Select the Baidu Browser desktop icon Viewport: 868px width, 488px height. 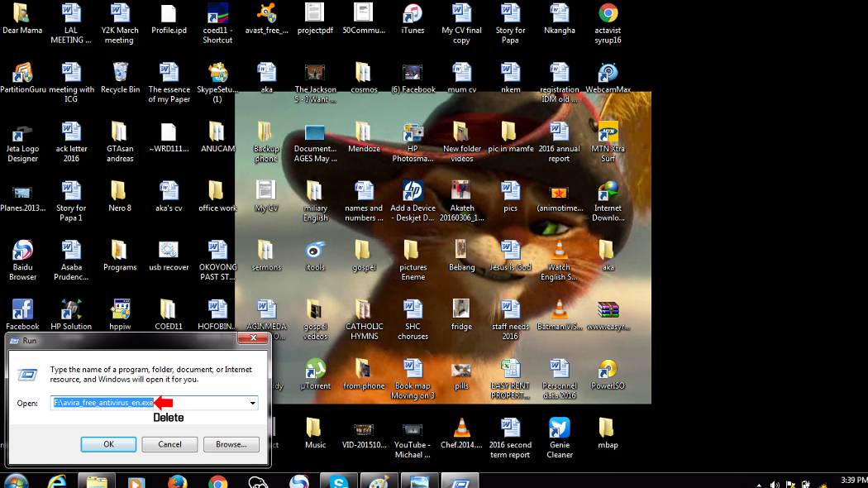pos(22,261)
